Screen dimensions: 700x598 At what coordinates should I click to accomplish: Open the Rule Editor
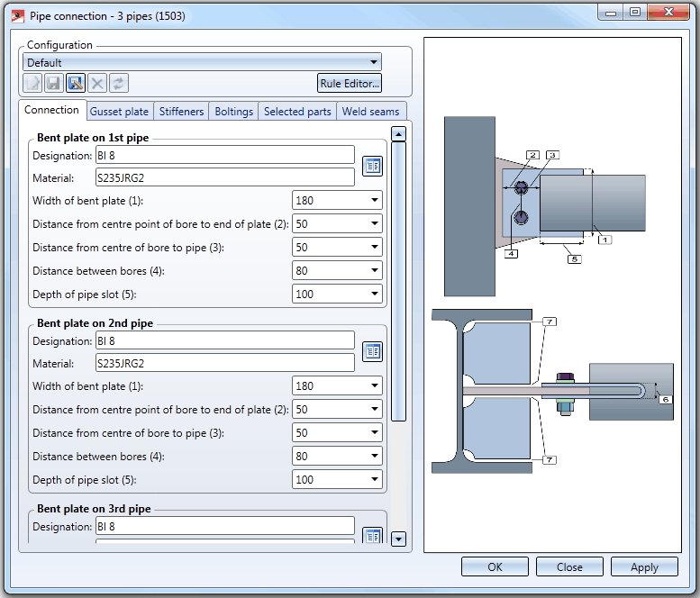350,84
